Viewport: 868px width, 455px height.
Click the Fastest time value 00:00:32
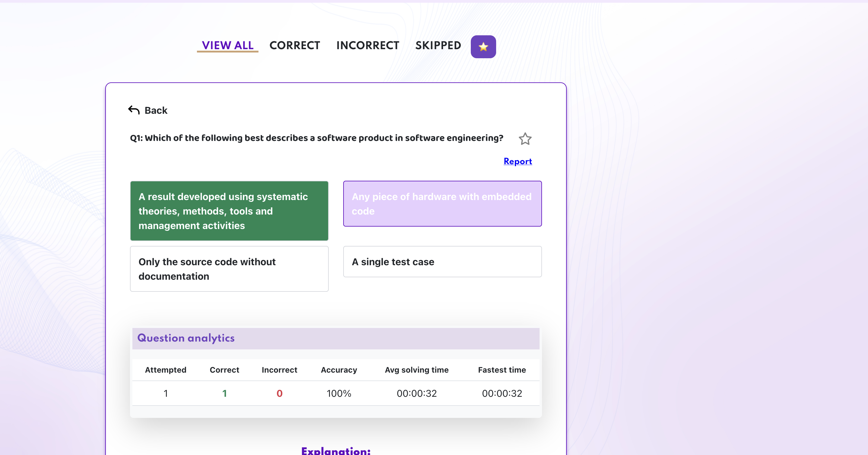tap(502, 393)
